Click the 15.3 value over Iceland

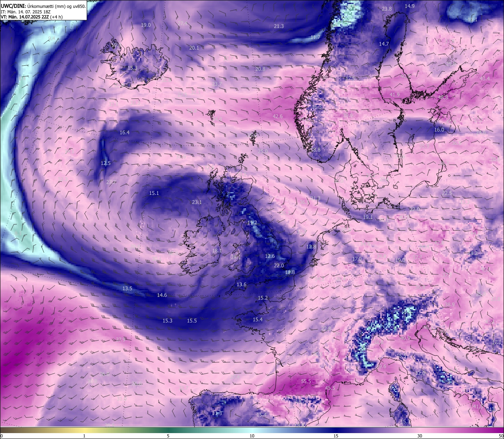click(132, 68)
